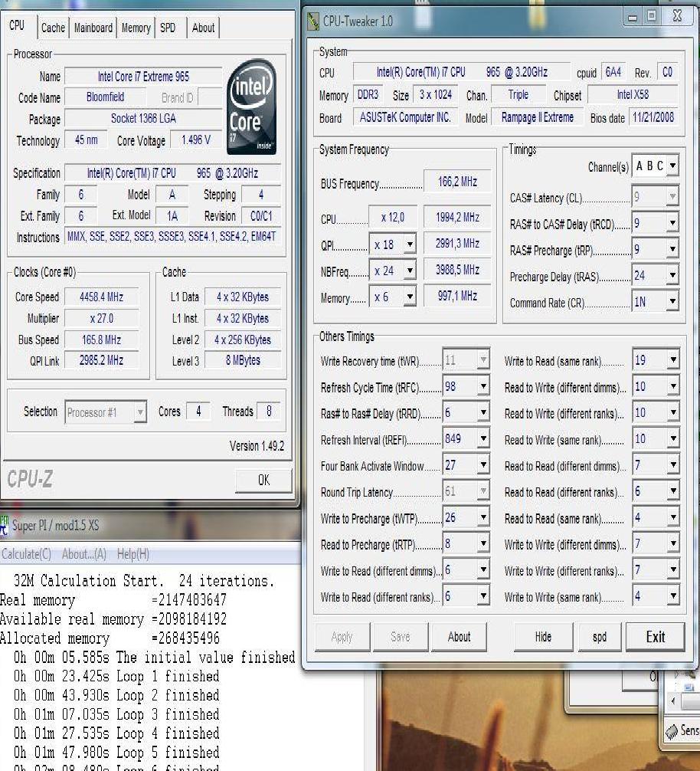
Task: Open Read to Write (different ranks) dropdown
Action: point(673,413)
